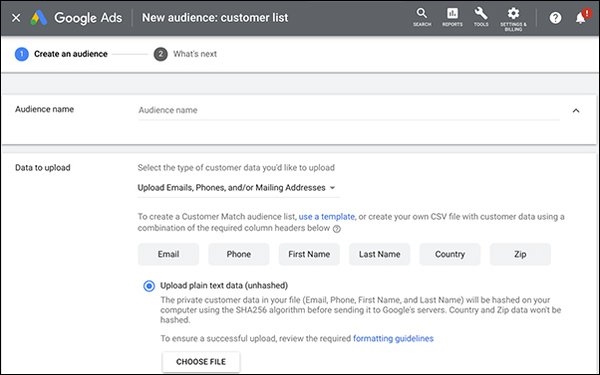Collapse the Audience name section chevron
The height and width of the screenshot is (375, 600).
pos(576,111)
